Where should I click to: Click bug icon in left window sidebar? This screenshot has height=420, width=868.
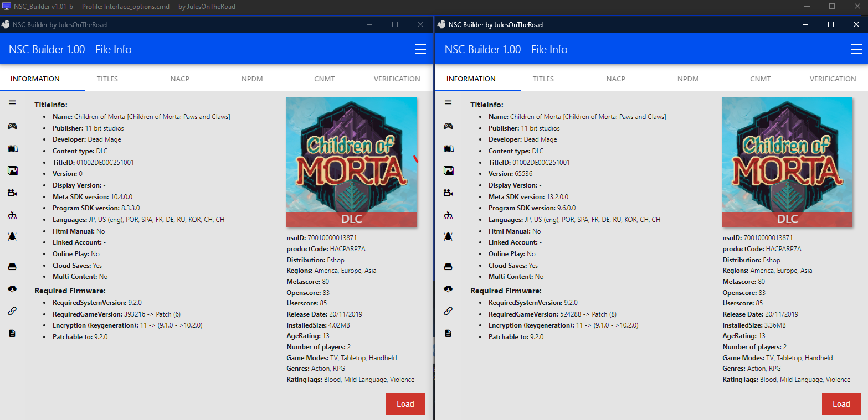pos(12,237)
